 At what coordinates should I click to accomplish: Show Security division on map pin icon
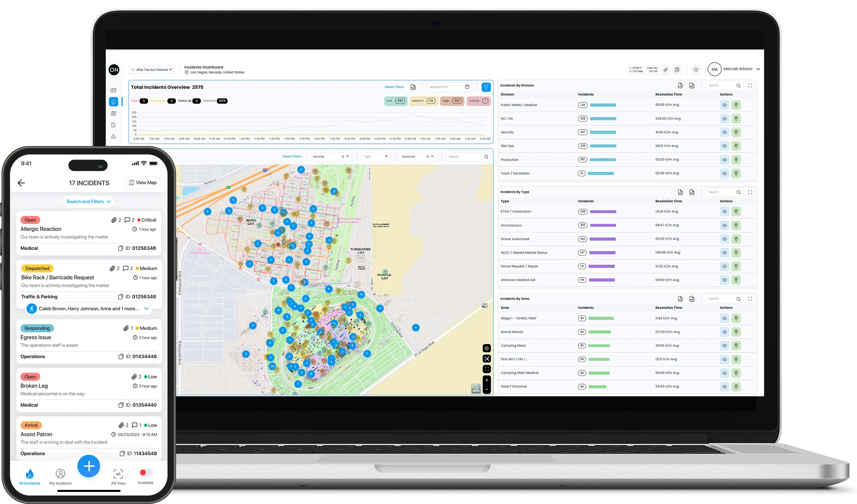tap(736, 132)
